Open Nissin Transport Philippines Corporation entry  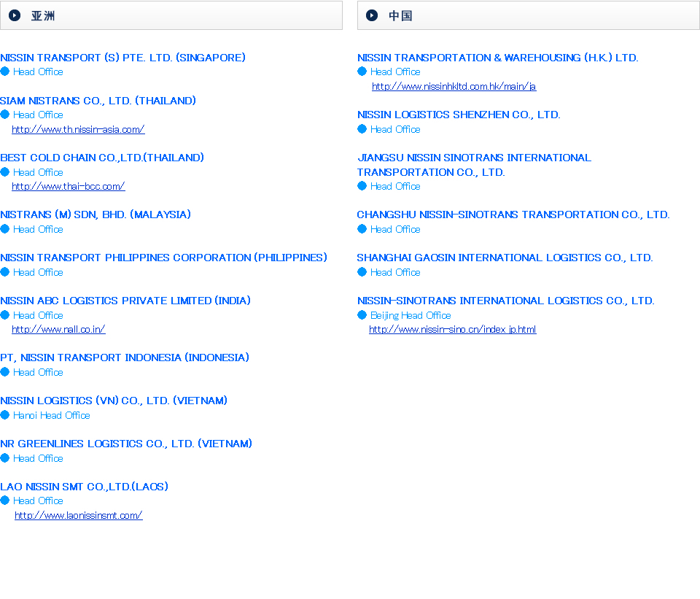tap(164, 258)
